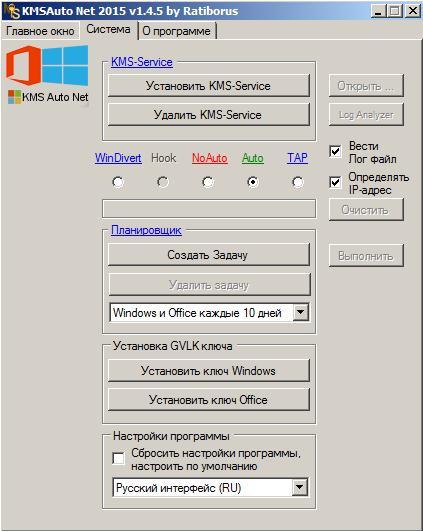Viewport: 423px width, 531px height.
Task: Select the Hook radio button
Action: 163,182
